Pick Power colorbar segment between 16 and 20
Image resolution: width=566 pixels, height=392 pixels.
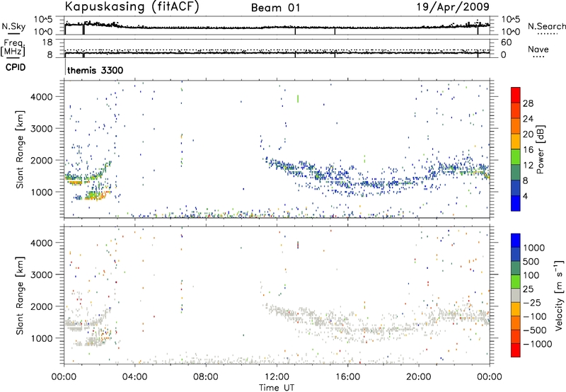516,141
